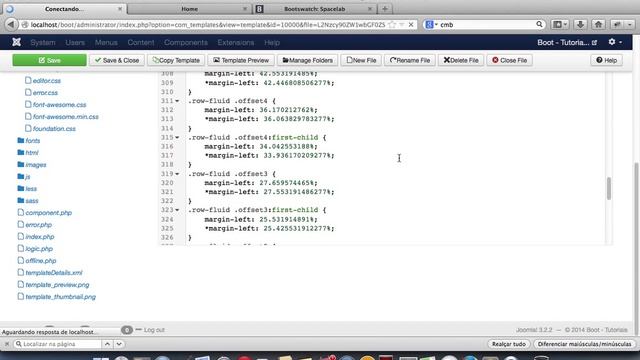This screenshot has height=360, width=640.
Task: Click the search magnifier icon
Action: pyautogui.click(x=539, y=24)
